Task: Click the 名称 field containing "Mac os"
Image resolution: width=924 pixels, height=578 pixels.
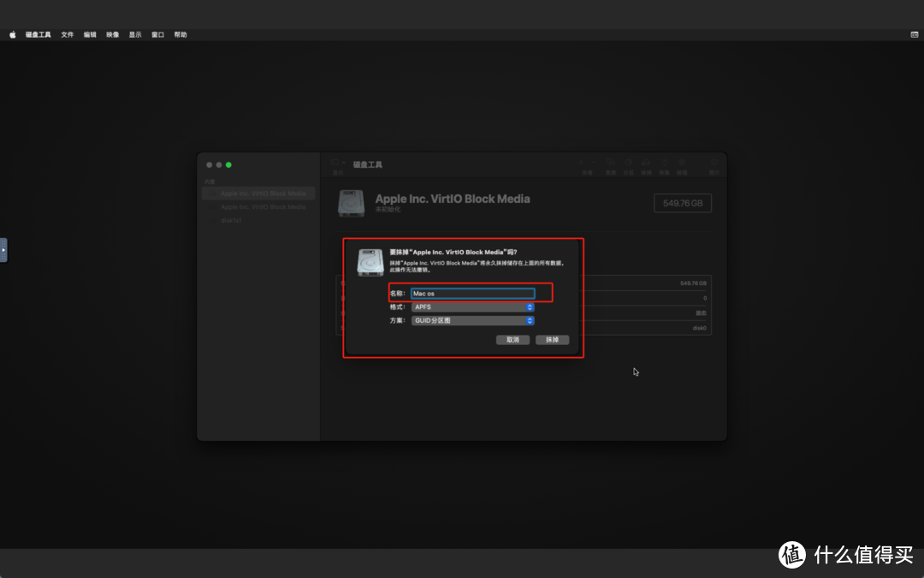Action: click(x=472, y=294)
